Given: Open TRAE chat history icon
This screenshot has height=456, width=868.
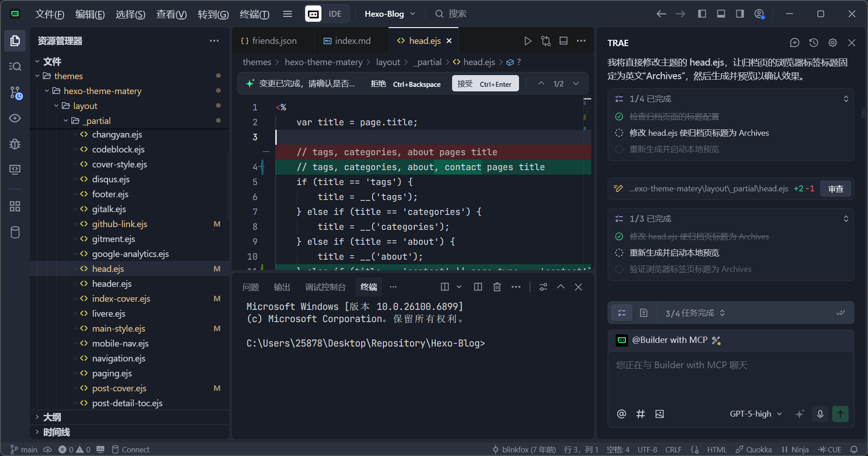Looking at the screenshot, I should click(x=814, y=43).
